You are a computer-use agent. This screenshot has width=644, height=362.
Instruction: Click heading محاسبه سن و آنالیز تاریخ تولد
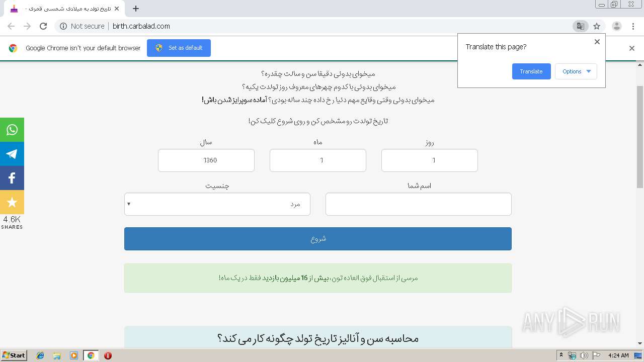coord(318,338)
